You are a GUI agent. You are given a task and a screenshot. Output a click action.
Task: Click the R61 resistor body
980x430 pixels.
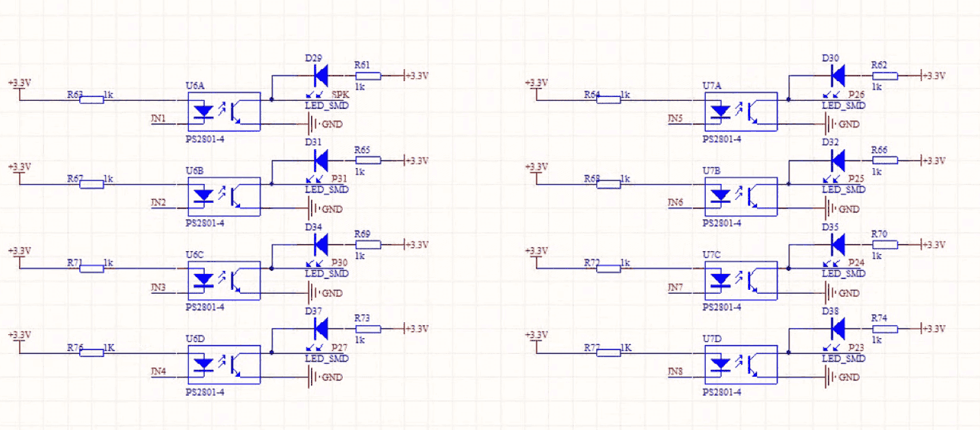(369, 75)
